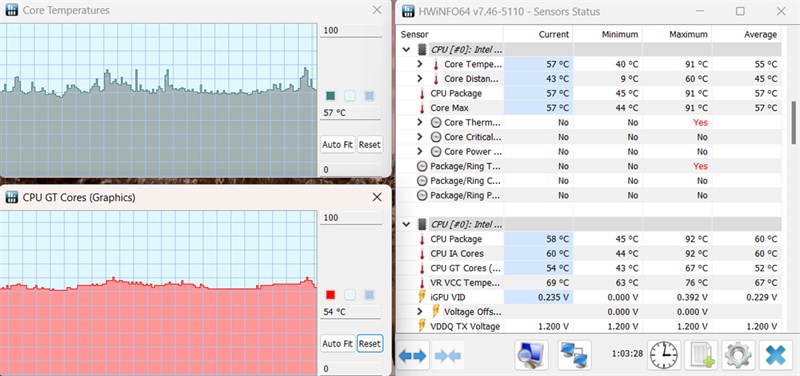Click the expand layout arrows icon in HWiNFO toolbar

412,356
